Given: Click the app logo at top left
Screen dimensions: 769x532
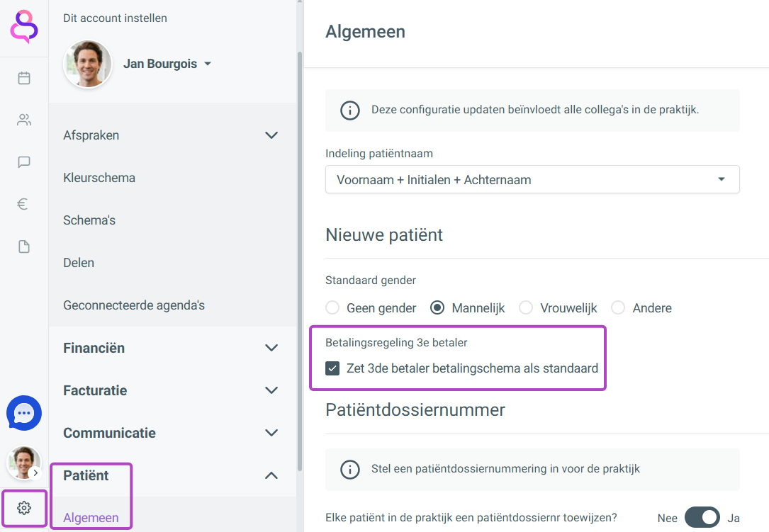Looking at the screenshot, I should click(24, 27).
